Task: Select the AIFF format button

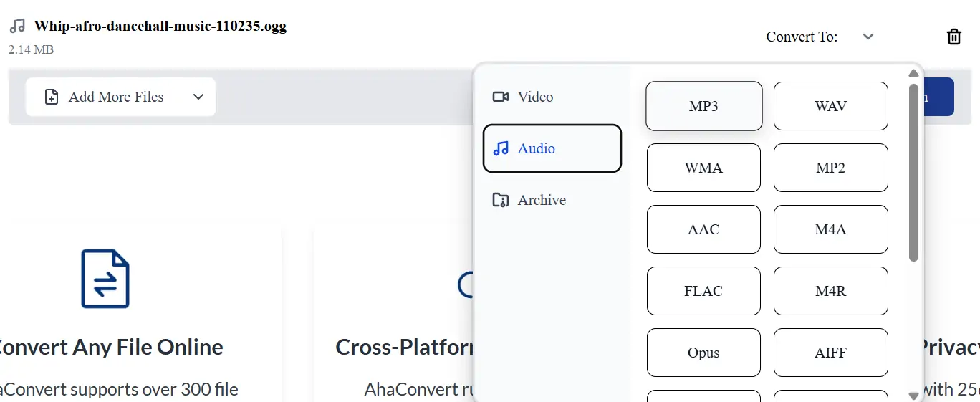Action: (831, 353)
